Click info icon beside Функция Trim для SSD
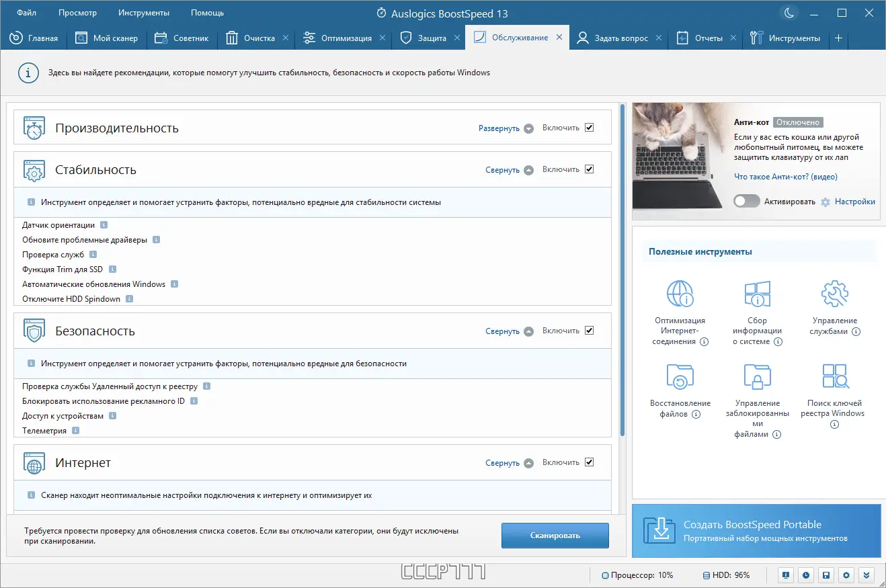Viewport: 886px width, 588px height. [x=113, y=269]
